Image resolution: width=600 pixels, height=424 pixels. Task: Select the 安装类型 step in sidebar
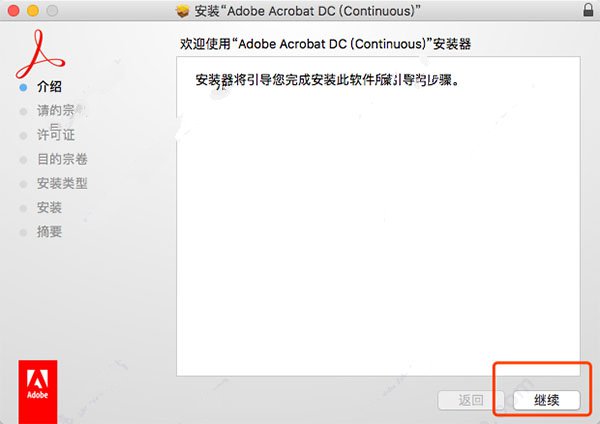pos(62,183)
